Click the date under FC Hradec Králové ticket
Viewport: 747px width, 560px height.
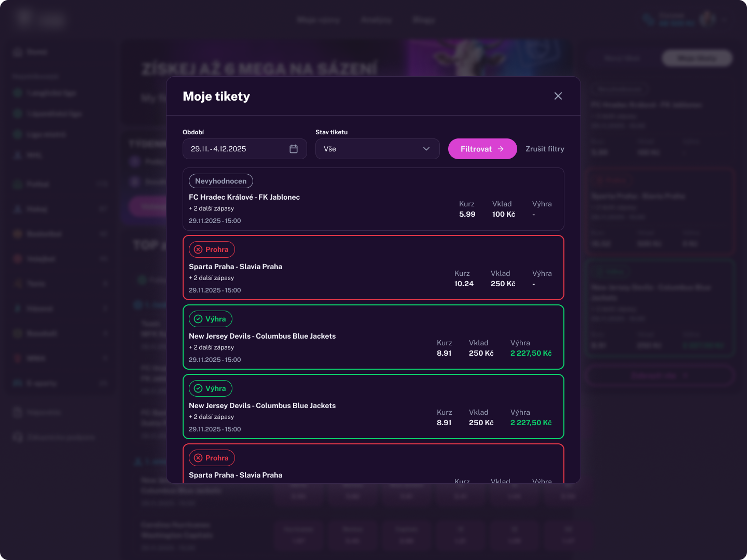[x=215, y=221]
